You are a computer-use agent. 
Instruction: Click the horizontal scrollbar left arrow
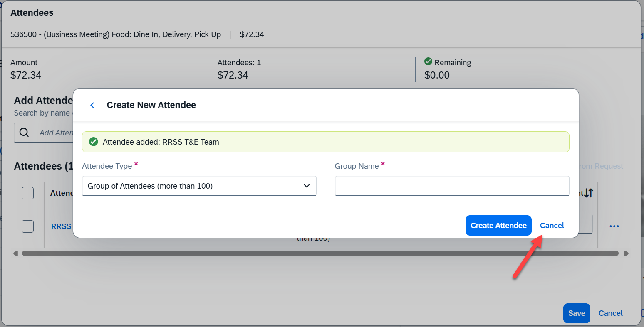[15, 253]
